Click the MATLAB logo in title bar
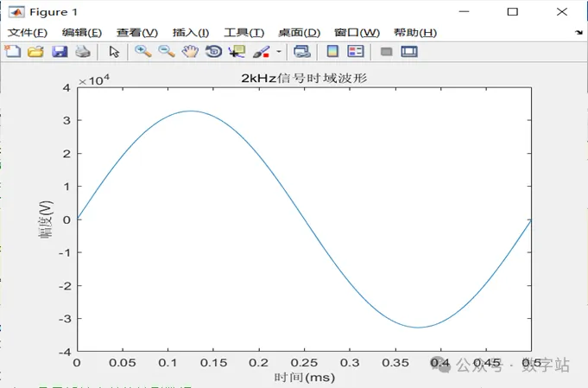 (x=16, y=12)
